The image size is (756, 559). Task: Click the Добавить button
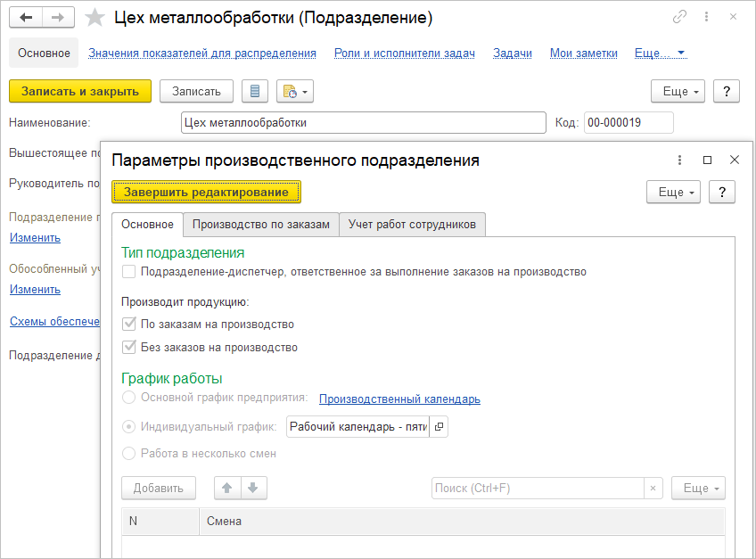tap(159, 488)
